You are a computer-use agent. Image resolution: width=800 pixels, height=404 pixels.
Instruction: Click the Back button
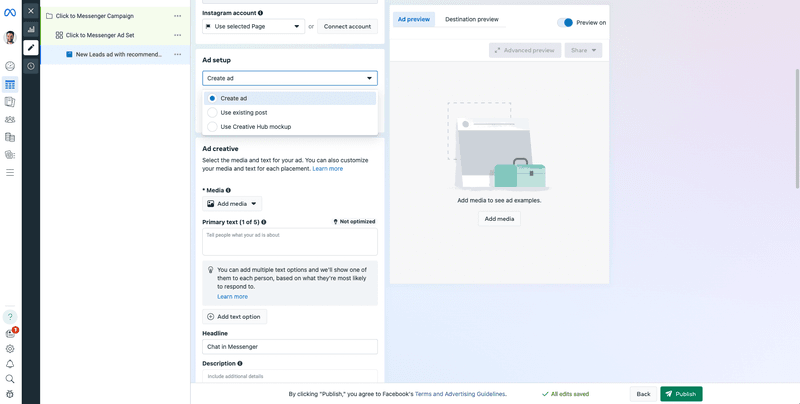643,394
